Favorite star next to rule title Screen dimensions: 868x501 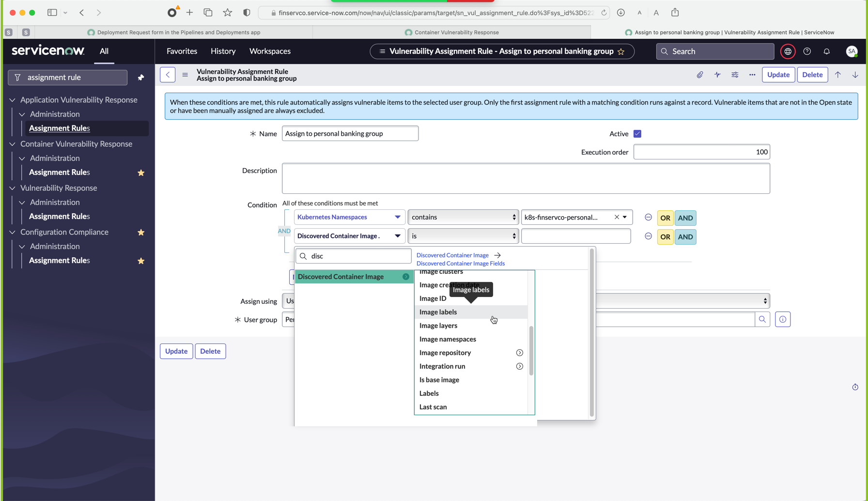(x=621, y=51)
